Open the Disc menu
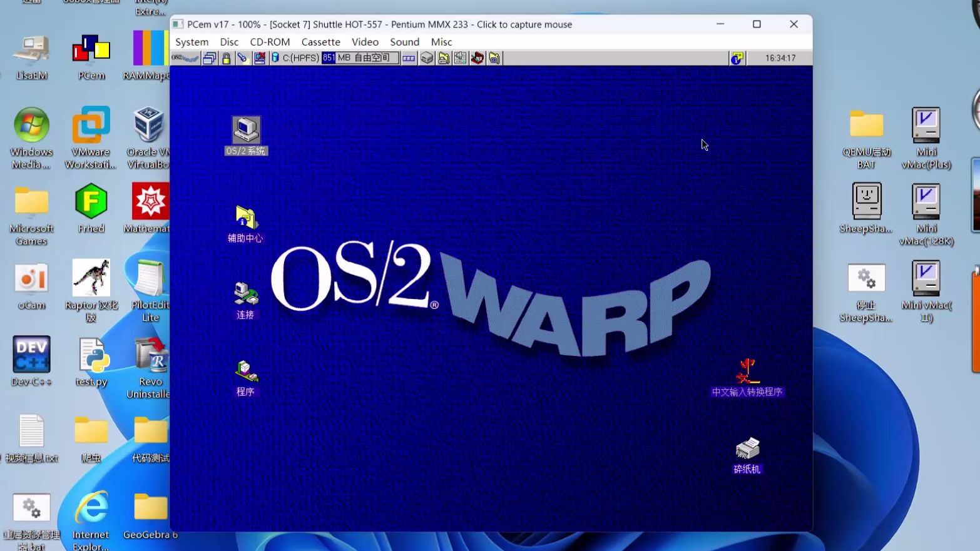This screenshot has height=551, width=980. [229, 42]
